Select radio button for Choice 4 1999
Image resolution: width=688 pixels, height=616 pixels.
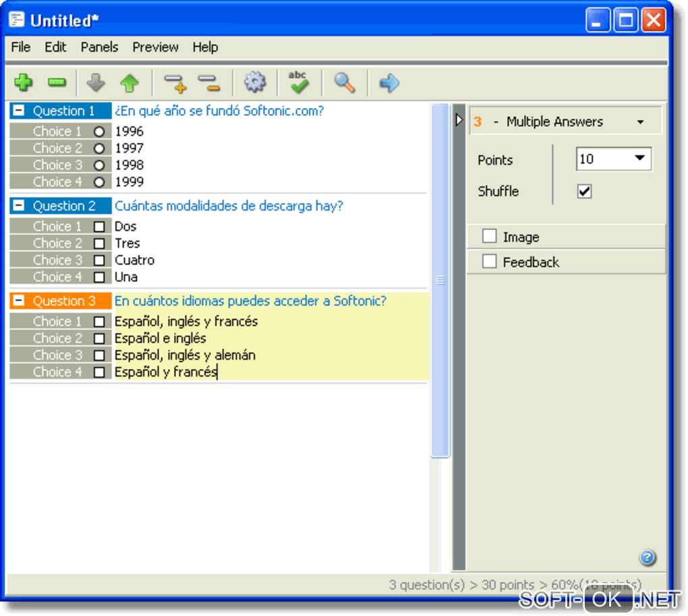[99, 181]
